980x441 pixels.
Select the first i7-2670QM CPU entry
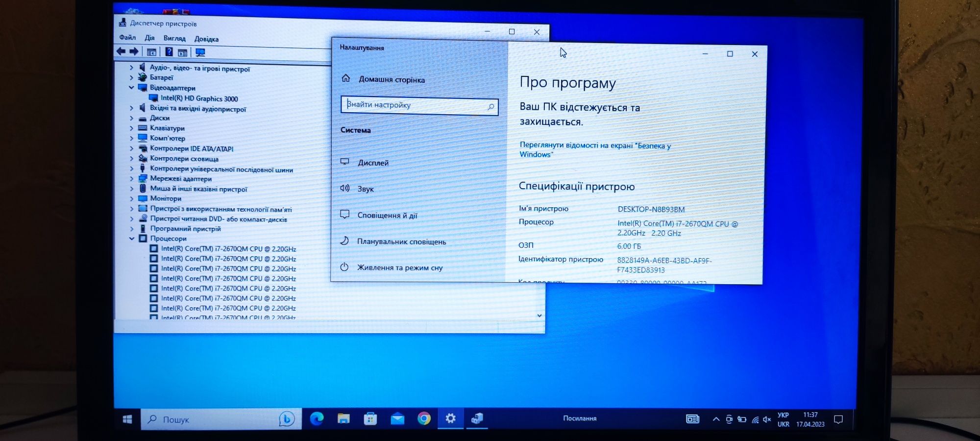(x=228, y=249)
